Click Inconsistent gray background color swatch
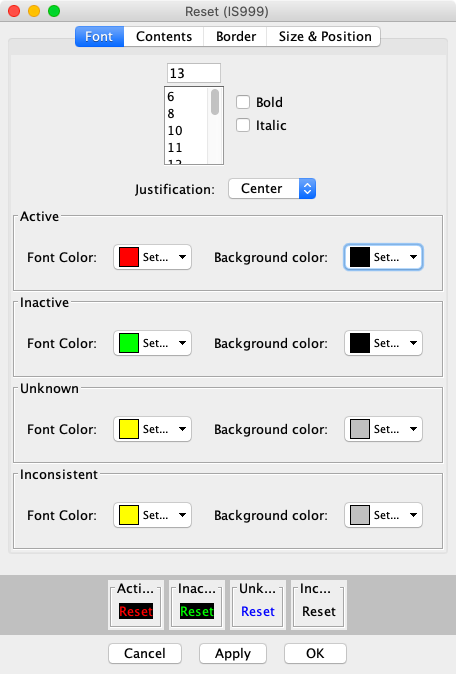 click(360, 515)
